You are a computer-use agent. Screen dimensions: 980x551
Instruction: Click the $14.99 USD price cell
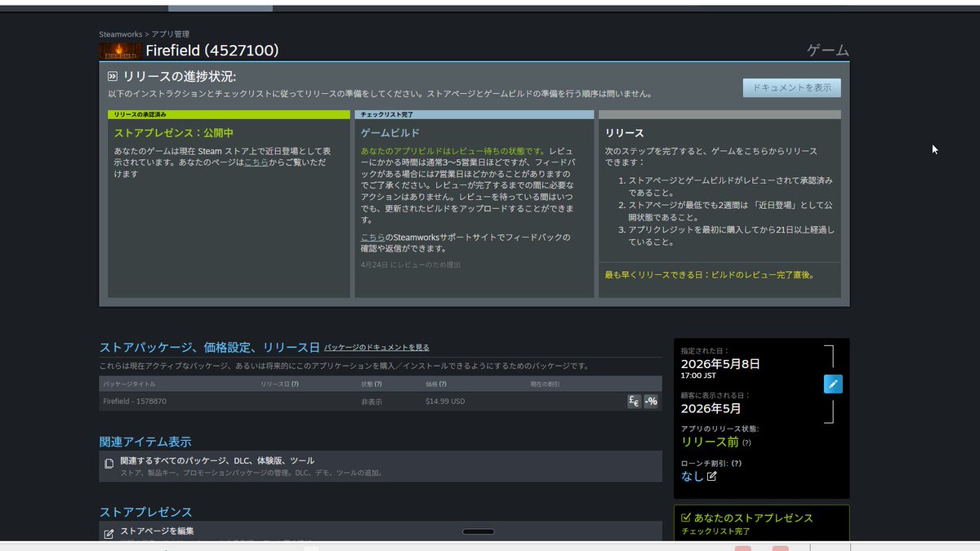click(445, 402)
